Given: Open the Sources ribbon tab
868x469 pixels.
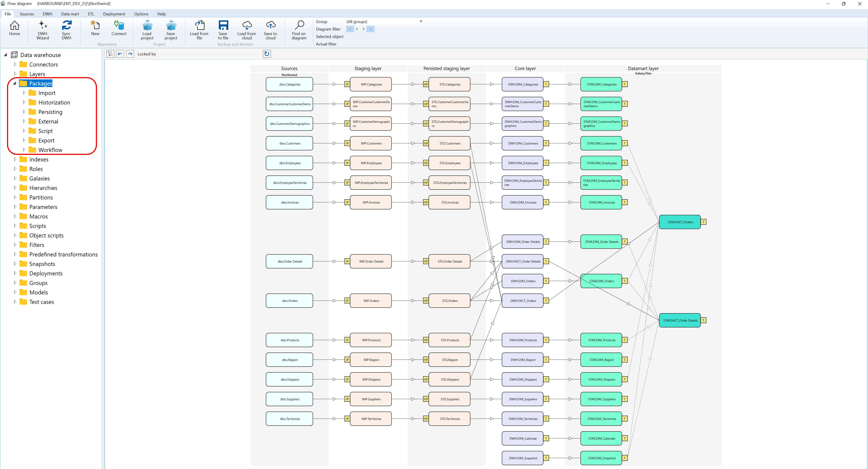Looking at the screenshot, I should 27,14.
